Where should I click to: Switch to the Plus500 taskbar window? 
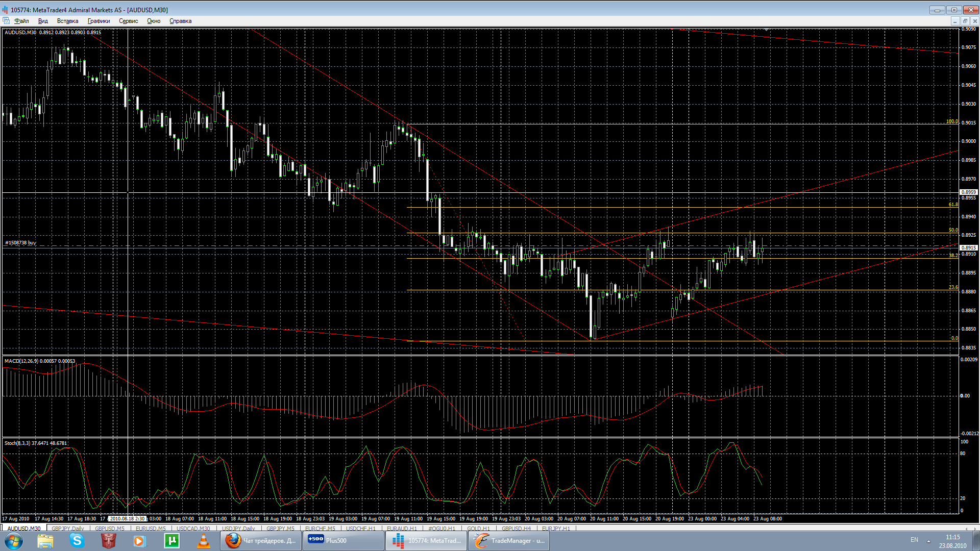(x=344, y=540)
